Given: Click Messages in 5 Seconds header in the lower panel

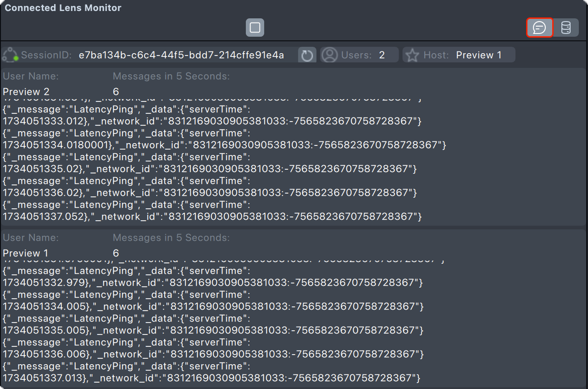Looking at the screenshot, I should coord(171,238).
